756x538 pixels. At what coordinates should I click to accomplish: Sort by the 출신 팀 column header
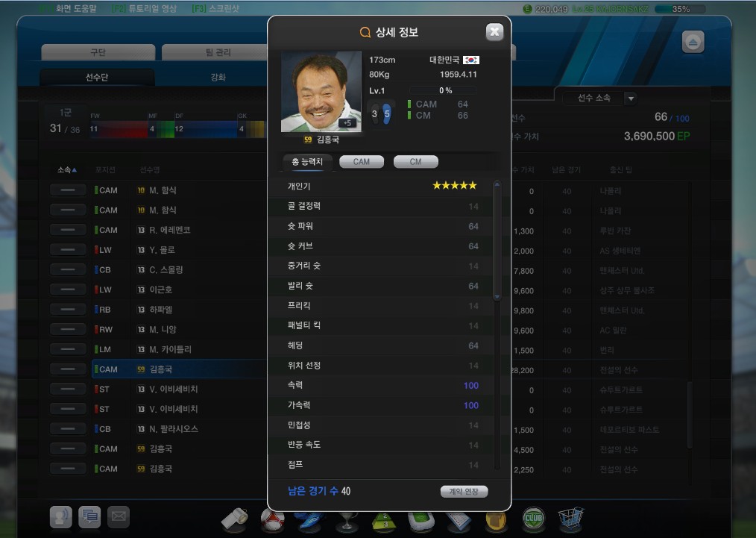click(620, 170)
